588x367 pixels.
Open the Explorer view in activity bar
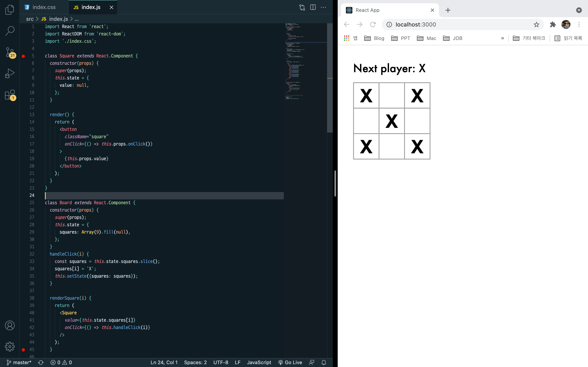tap(10, 10)
